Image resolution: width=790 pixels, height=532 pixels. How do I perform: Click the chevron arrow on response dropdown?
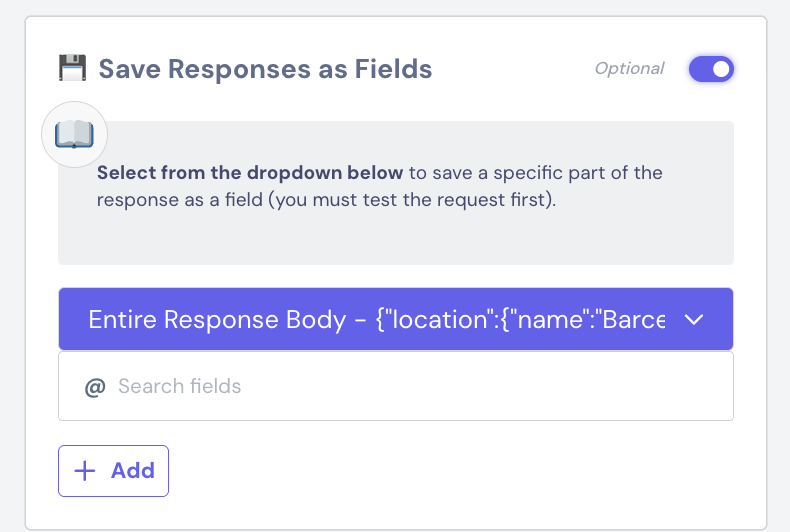694,319
